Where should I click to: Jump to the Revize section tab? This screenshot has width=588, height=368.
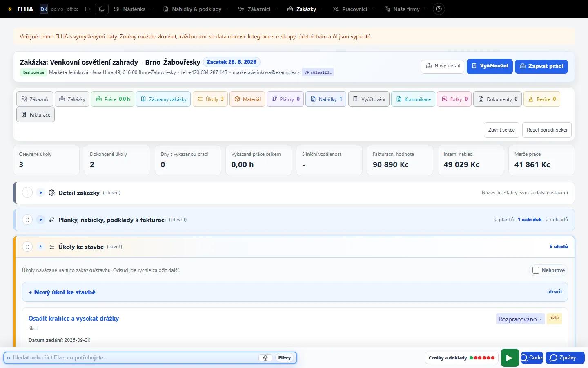pos(542,99)
